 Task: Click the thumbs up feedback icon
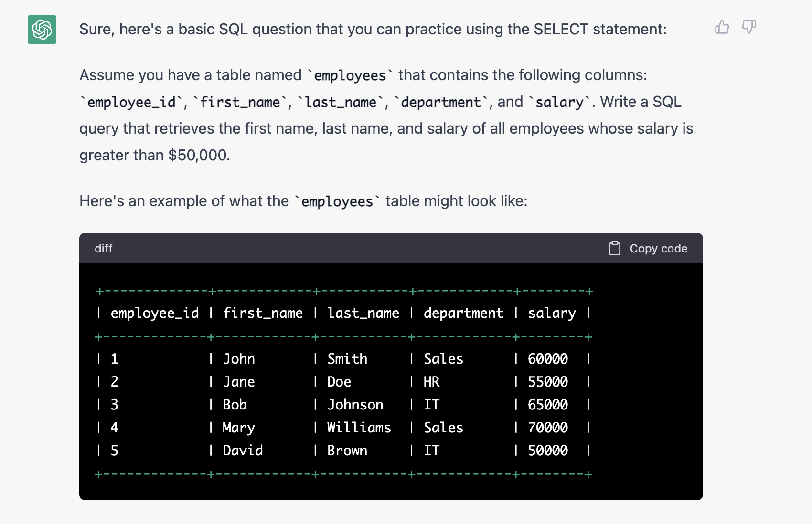tap(722, 27)
